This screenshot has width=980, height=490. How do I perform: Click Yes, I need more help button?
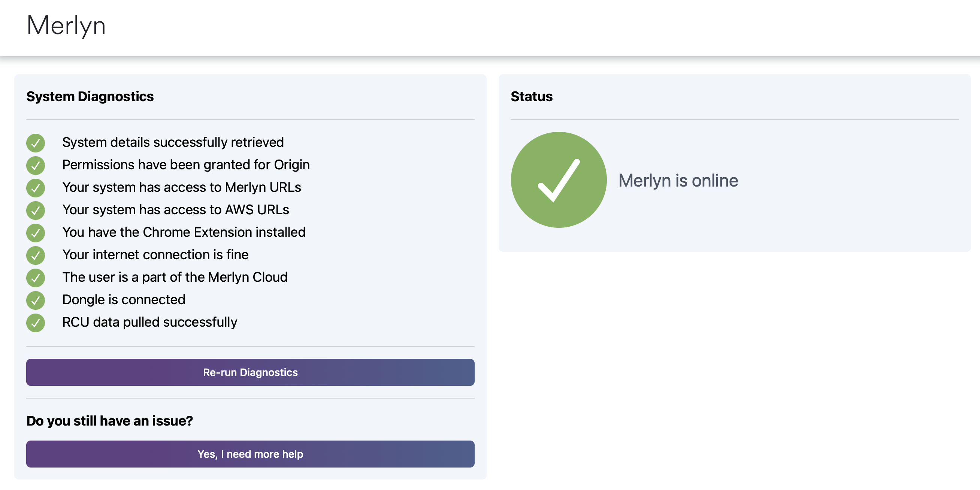point(250,454)
